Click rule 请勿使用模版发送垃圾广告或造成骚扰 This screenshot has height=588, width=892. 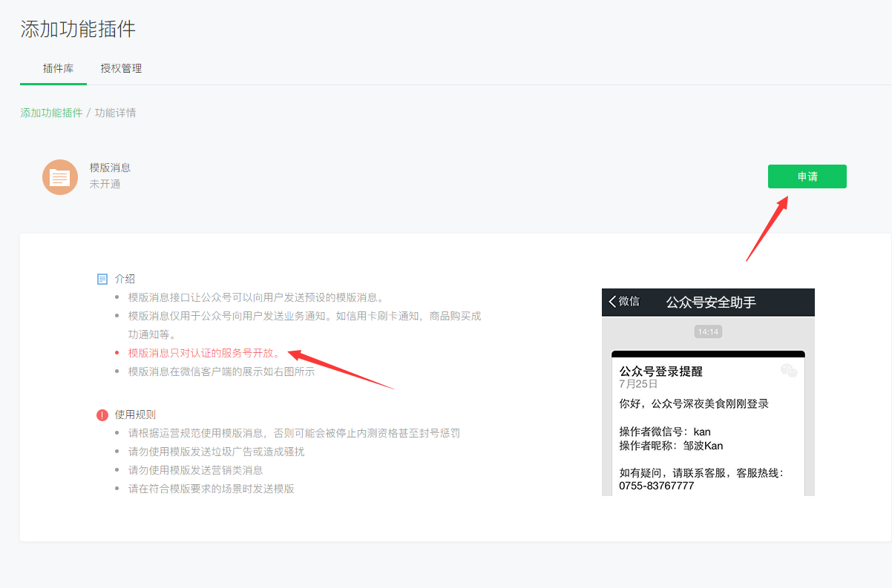(216, 452)
